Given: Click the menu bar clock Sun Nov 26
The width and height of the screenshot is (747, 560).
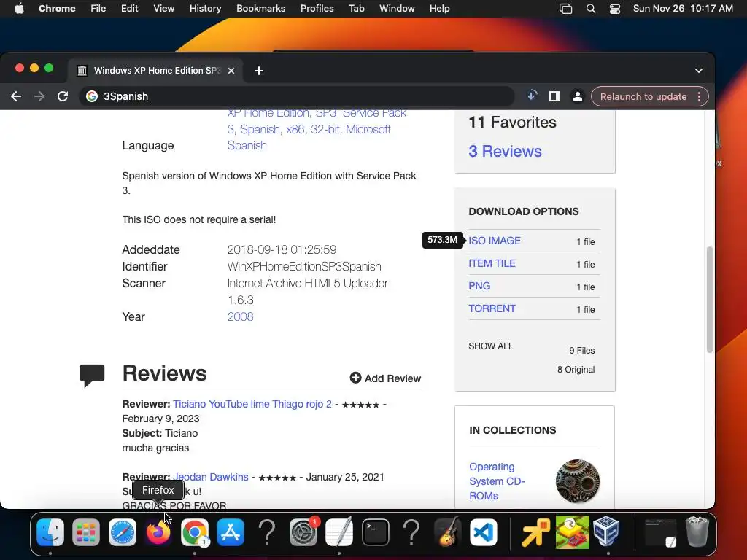Looking at the screenshot, I should pyautogui.click(x=683, y=8).
